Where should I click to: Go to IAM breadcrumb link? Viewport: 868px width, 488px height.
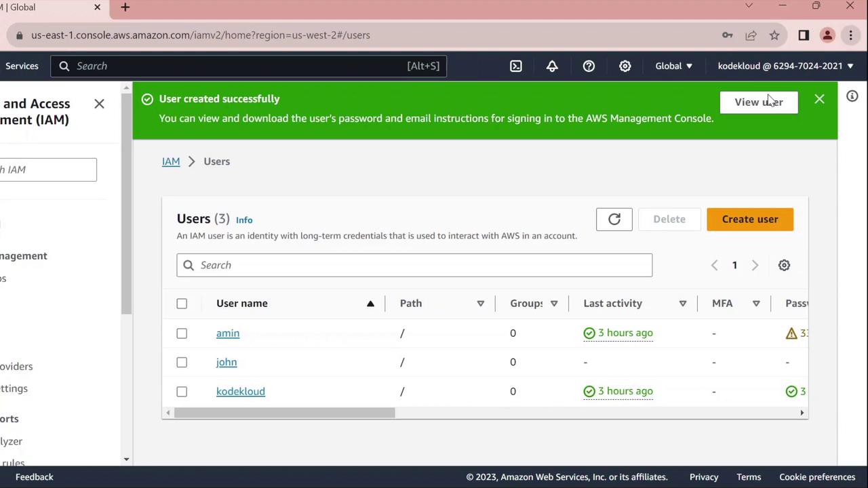pos(171,161)
